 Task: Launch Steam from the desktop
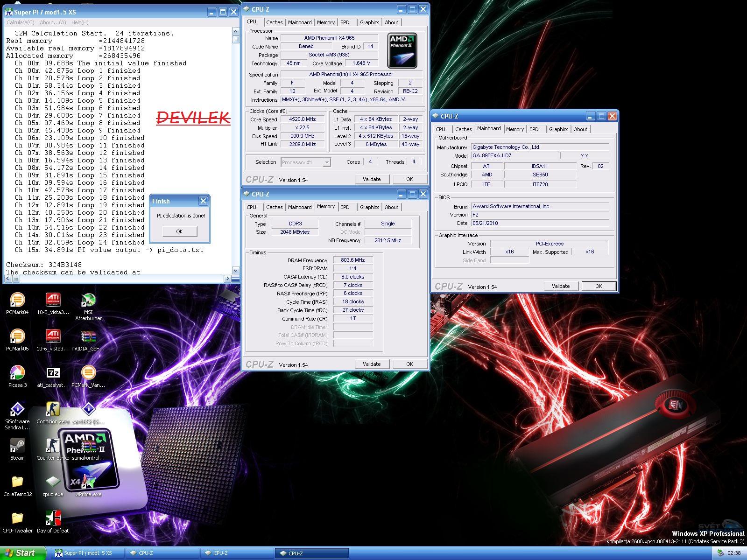click(17, 449)
